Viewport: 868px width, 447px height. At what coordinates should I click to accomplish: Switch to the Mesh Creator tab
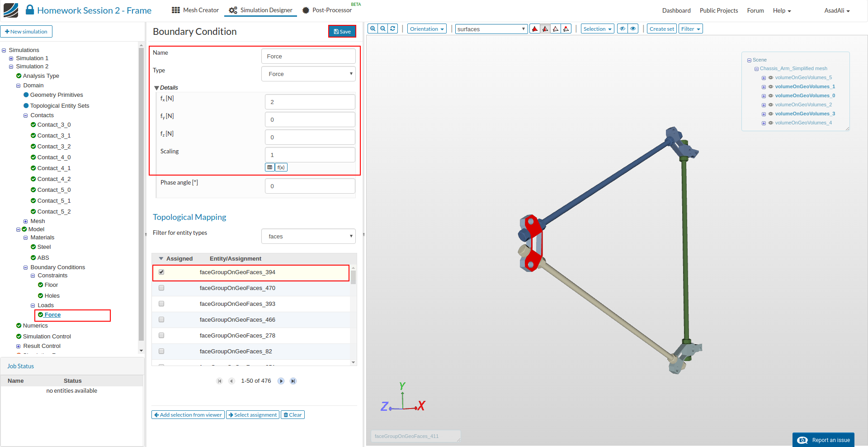195,10
